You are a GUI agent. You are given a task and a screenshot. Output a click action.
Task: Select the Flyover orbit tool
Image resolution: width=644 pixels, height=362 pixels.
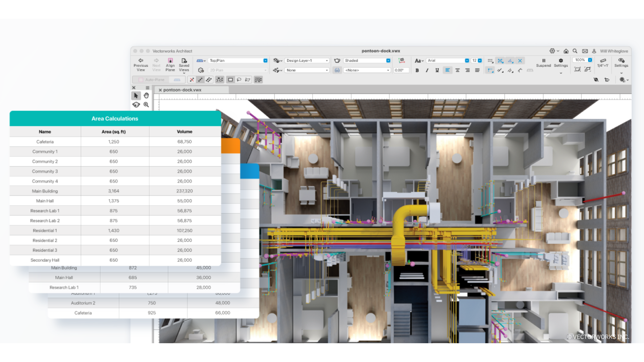[136, 105]
